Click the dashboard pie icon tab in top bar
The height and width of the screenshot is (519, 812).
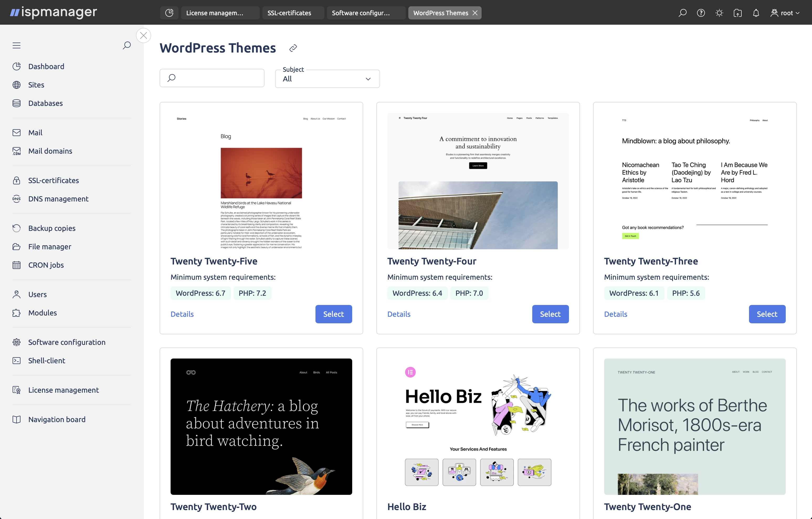(169, 13)
